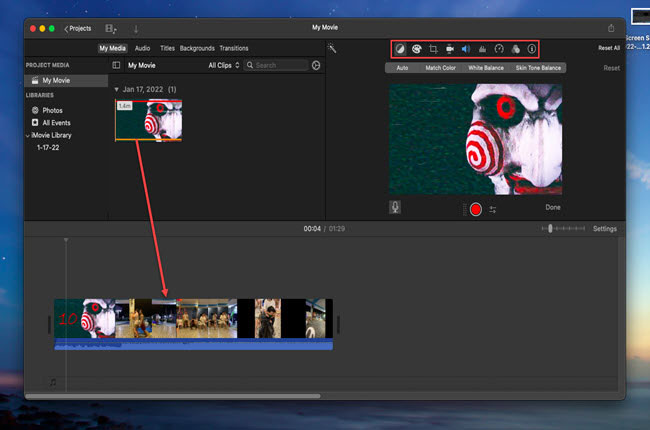This screenshot has height=430, width=650.
Task: Click the Skin Tone Balance button
Action: (538, 68)
